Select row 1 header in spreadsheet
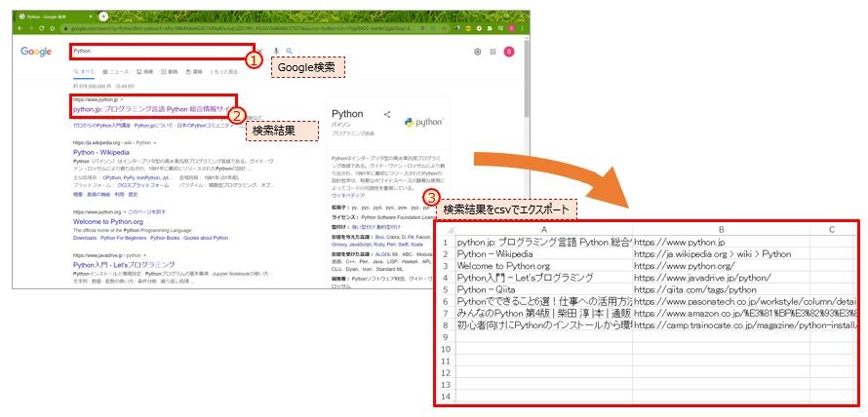 [446, 242]
